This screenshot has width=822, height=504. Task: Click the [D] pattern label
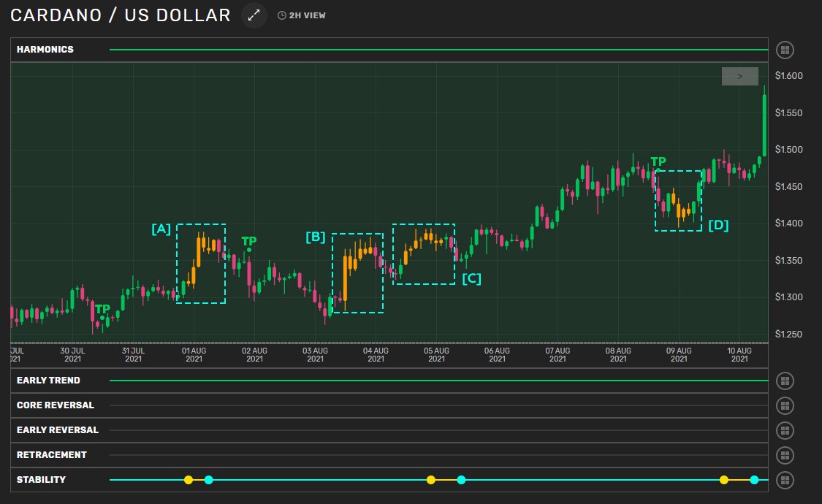click(719, 225)
